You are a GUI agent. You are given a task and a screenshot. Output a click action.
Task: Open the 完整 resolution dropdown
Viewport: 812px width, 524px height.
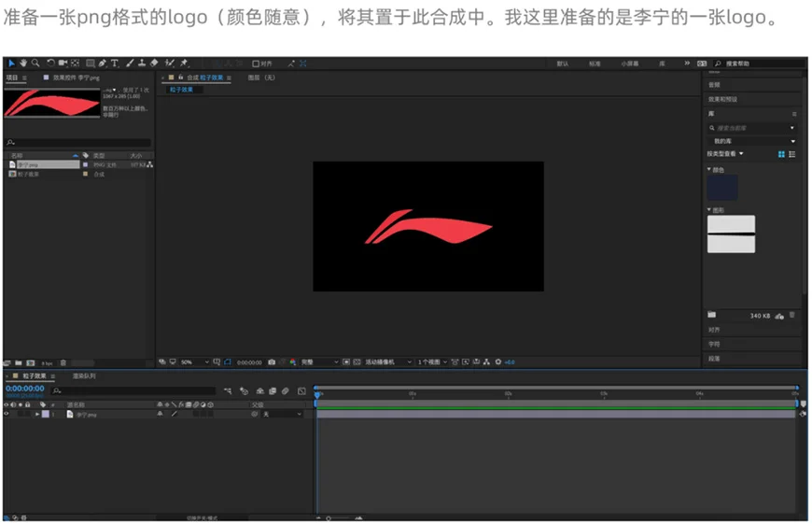pos(319,361)
